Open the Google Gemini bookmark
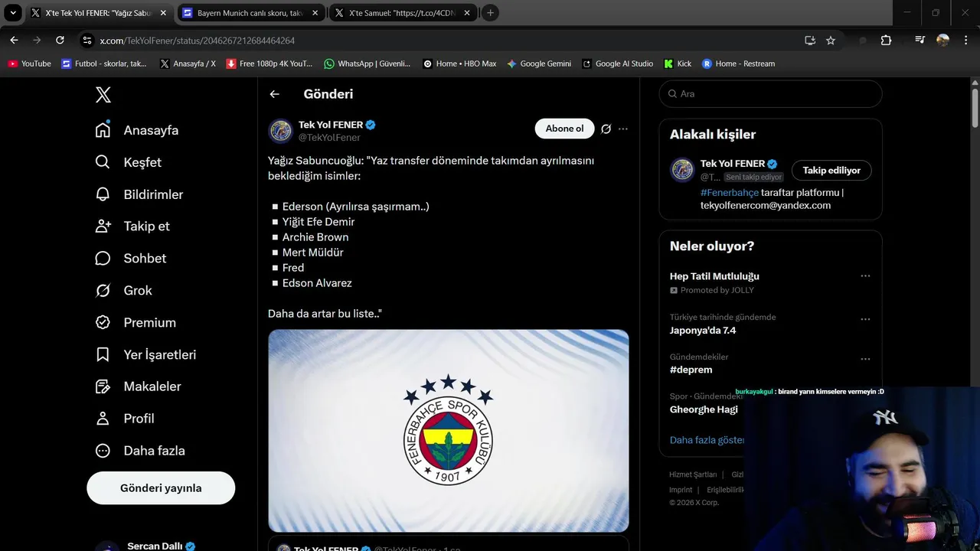Viewport: 980px width, 551px height. (539, 64)
